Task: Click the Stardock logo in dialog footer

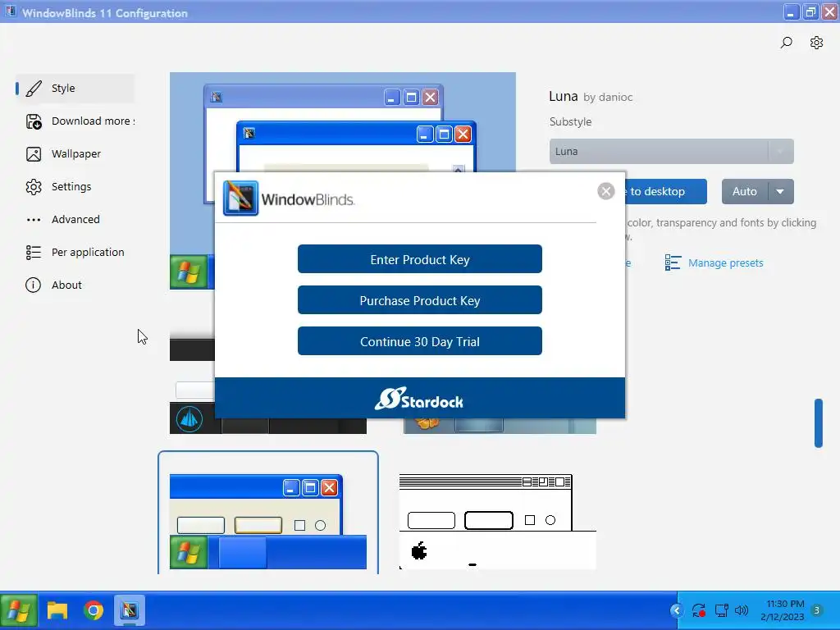Action: pyautogui.click(x=419, y=399)
